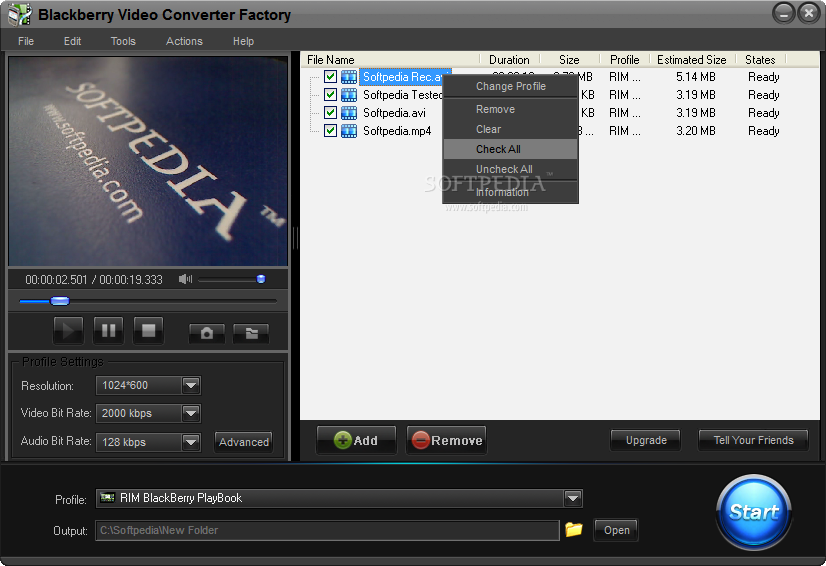
Task: Browse output folder with yellow folder icon
Action: pos(574,529)
